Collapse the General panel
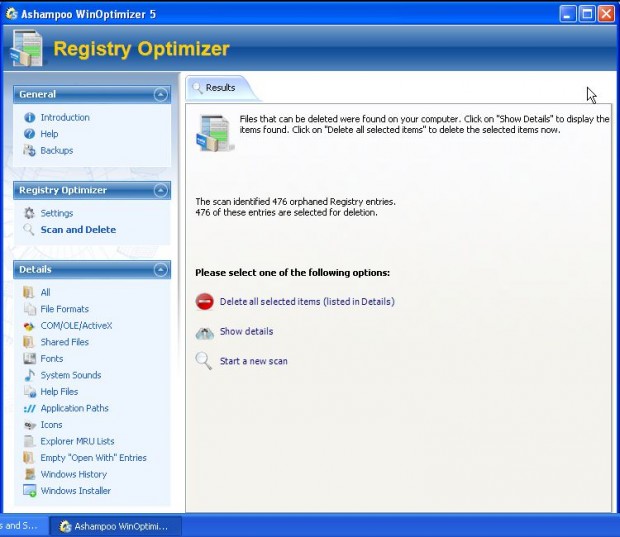Screen dimensions: 620x537 point(161,95)
